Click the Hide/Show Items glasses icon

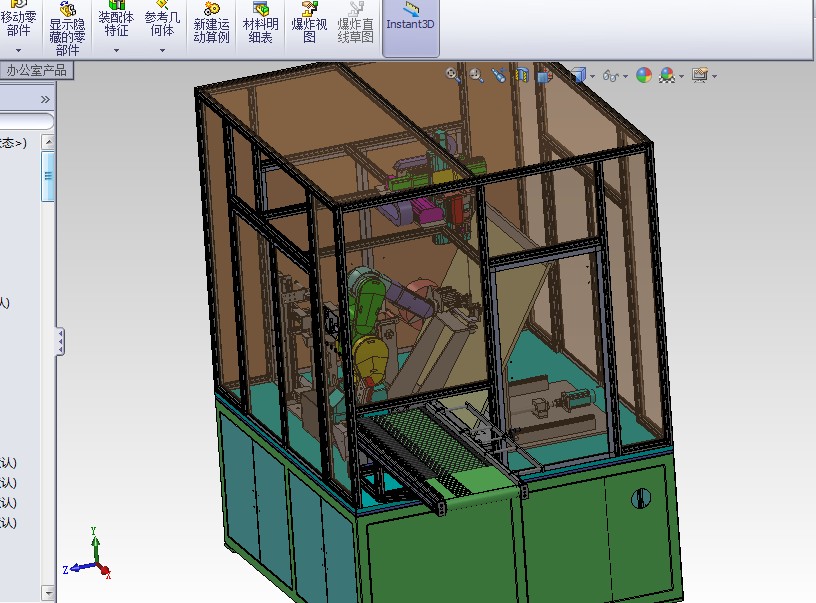(610, 76)
